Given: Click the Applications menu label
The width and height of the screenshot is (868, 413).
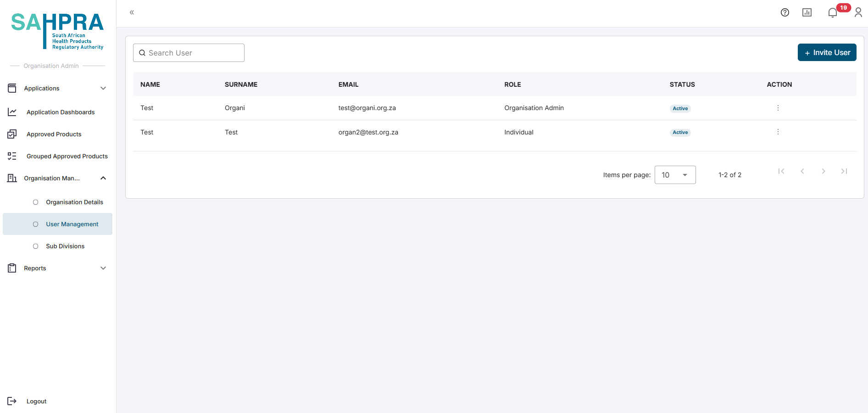Looking at the screenshot, I should pyautogui.click(x=42, y=88).
